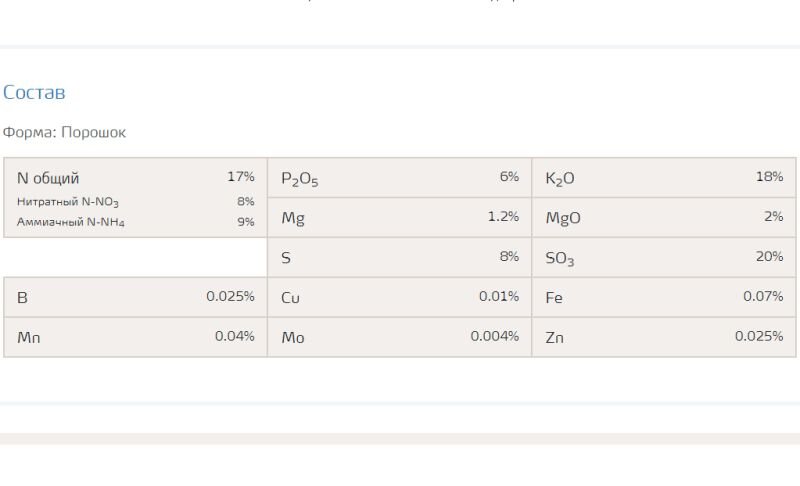
Task: Select the Форма: Порошок text
Action: 64,133
